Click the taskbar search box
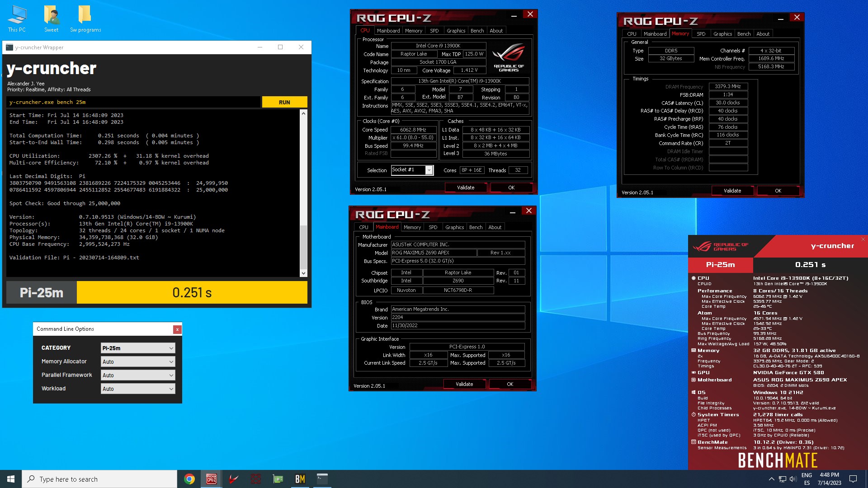Image resolution: width=868 pixels, height=488 pixels. (x=99, y=479)
